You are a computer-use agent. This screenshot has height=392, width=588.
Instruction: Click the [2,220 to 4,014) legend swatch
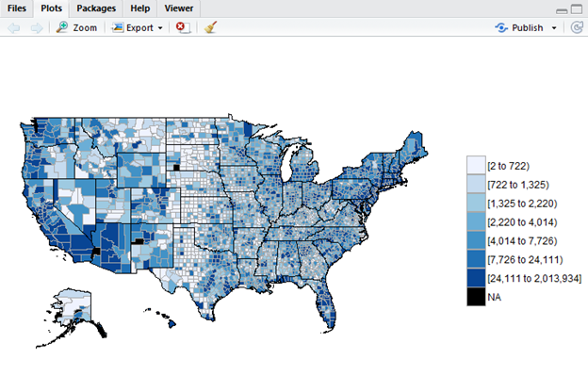476,221
